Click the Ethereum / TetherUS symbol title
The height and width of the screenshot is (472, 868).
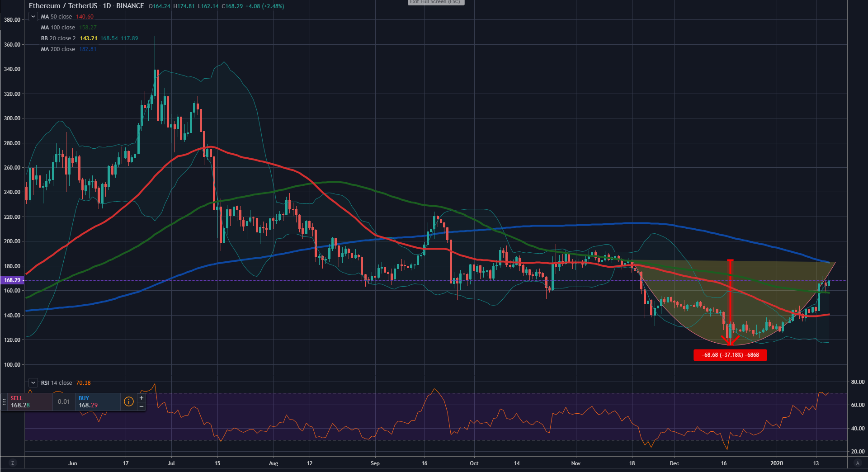tap(63, 6)
